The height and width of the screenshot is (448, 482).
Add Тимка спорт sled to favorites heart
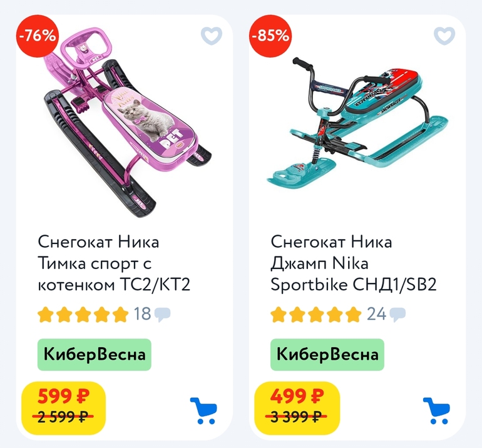(212, 36)
